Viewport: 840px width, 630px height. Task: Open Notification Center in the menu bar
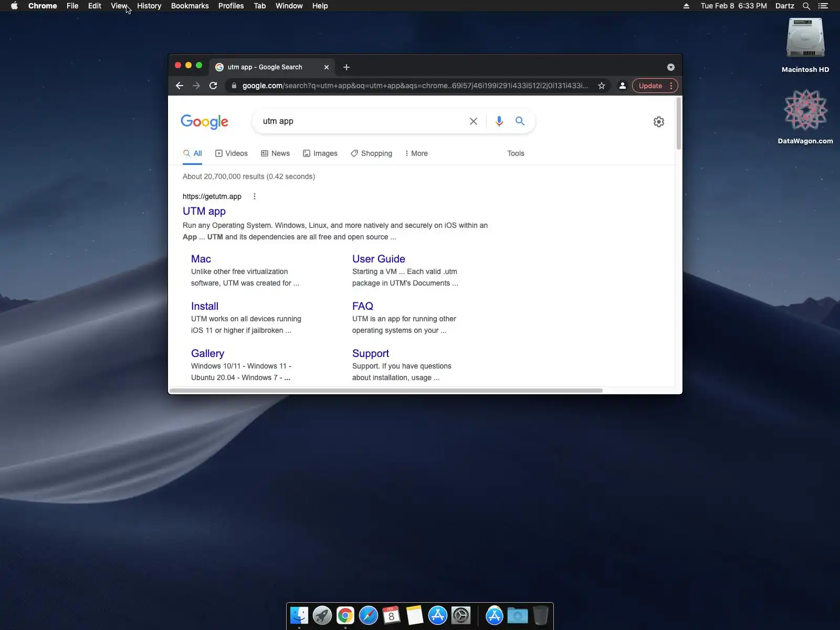click(823, 6)
